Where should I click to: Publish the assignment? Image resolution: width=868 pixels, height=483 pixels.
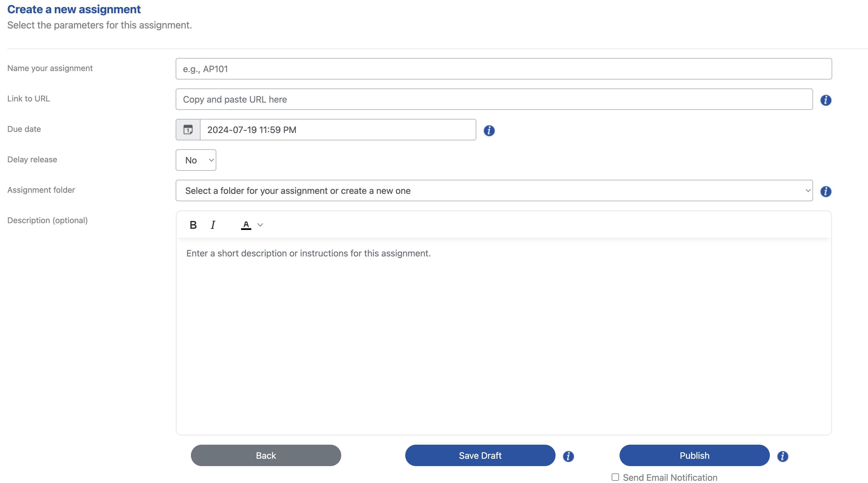click(694, 455)
